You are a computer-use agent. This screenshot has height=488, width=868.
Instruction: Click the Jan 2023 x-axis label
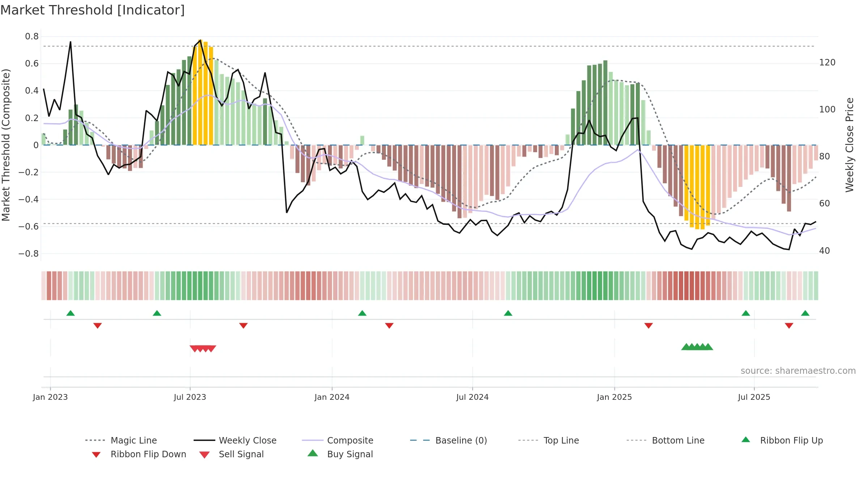pyautogui.click(x=50, y=397)
